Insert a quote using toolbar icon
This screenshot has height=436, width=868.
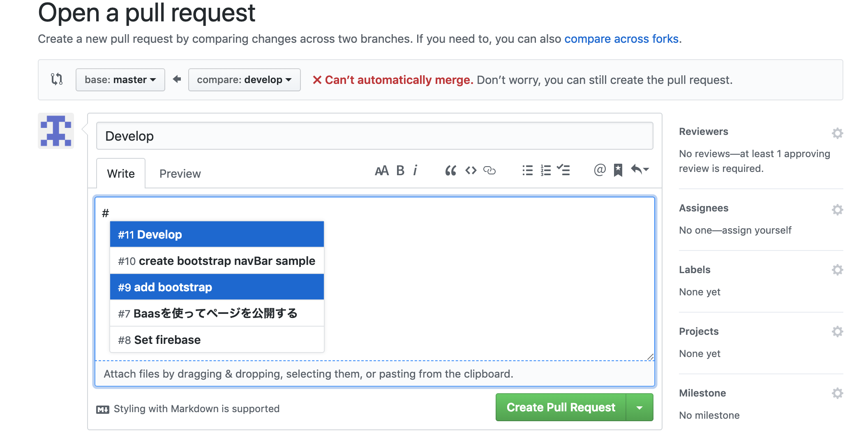pyautogui.click(x=450, y=170)
